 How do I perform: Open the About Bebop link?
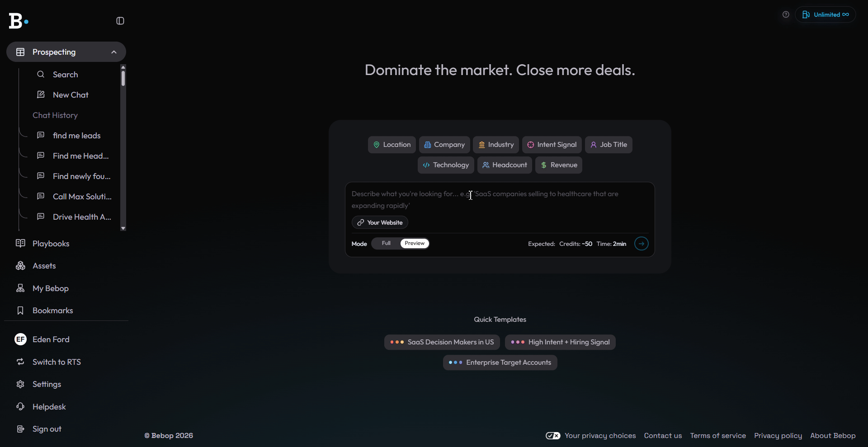(833, 436)
